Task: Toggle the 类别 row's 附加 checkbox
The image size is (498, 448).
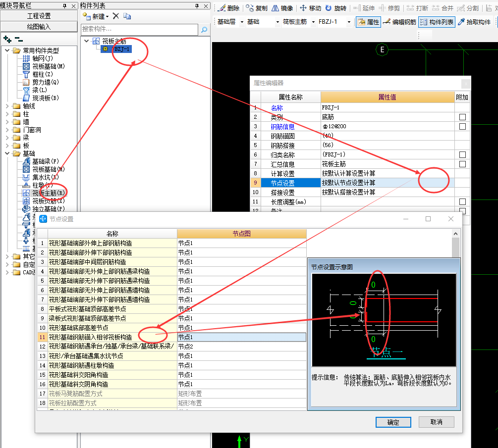Action: coord(462,117)
